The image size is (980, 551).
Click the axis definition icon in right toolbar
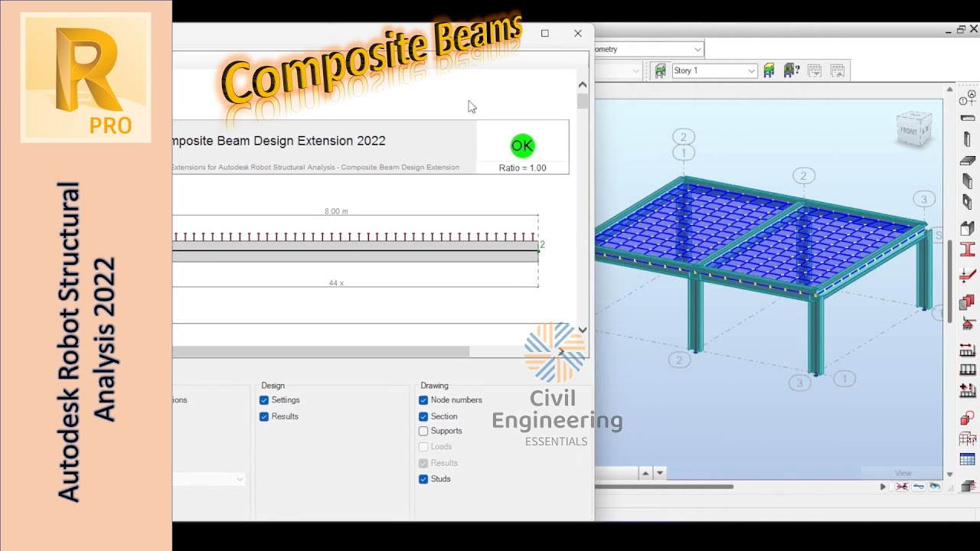(968, 99)
